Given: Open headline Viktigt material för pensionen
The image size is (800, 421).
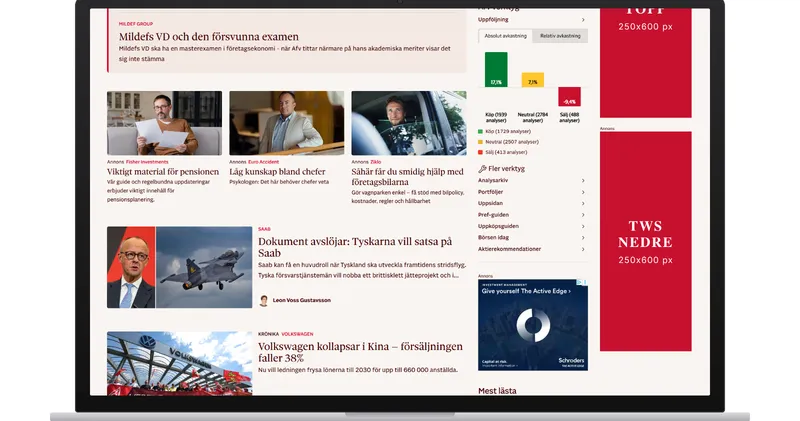Looking at the screenshot, I should pyautogui.click(x=163, y=172).
